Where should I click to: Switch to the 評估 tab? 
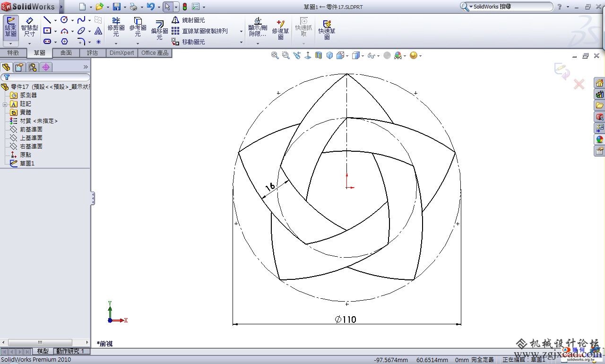(93, 53)
